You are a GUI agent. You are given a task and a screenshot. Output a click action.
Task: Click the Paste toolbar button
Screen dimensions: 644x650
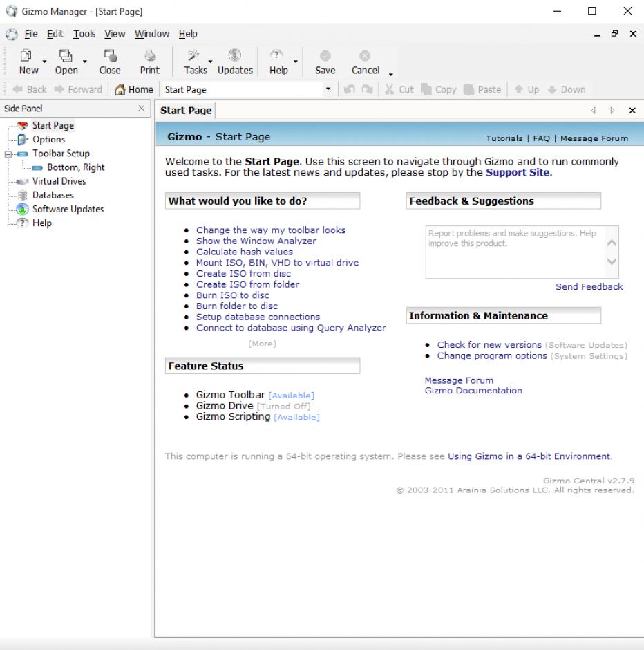[482, 89]
